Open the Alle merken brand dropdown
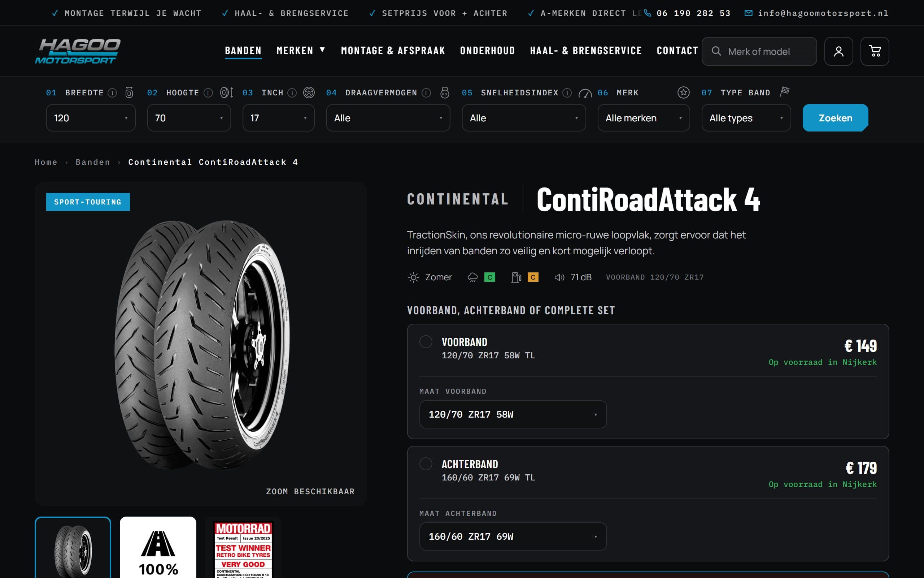924x578 pixels. pyautogui.click(x=643, y=118)
